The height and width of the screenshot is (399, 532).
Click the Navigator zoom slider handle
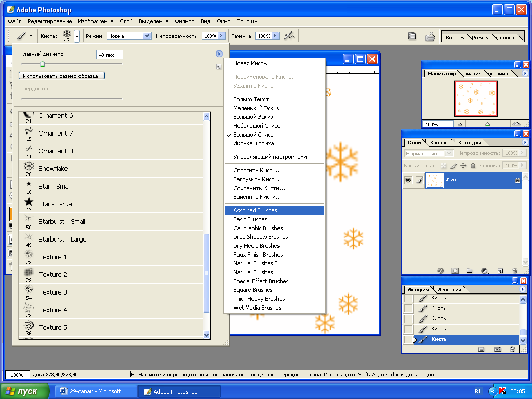[x=487, y=125]
